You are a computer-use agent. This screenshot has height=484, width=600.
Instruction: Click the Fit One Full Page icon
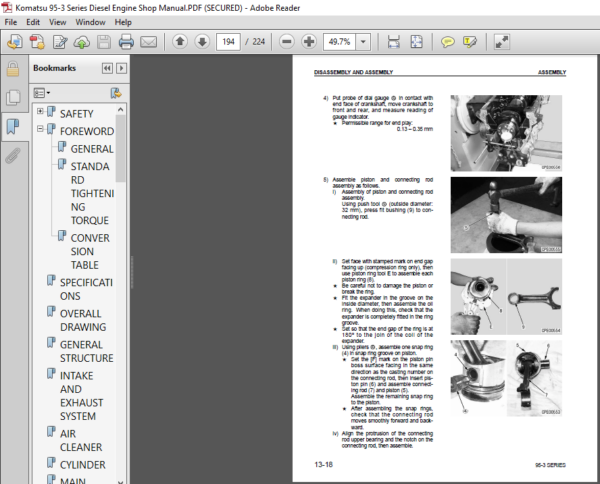tap(416, 41)
